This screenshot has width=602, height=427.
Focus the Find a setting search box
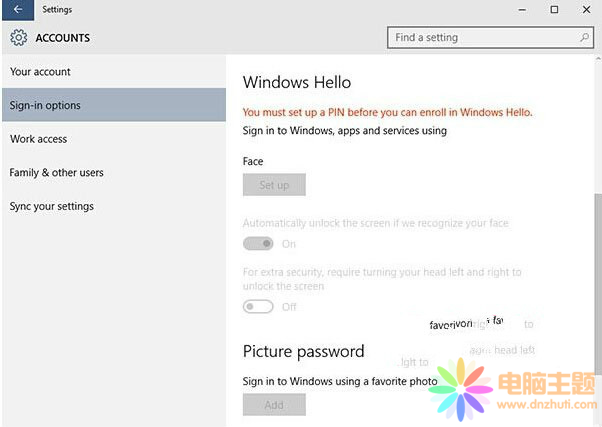pos(490,37)
